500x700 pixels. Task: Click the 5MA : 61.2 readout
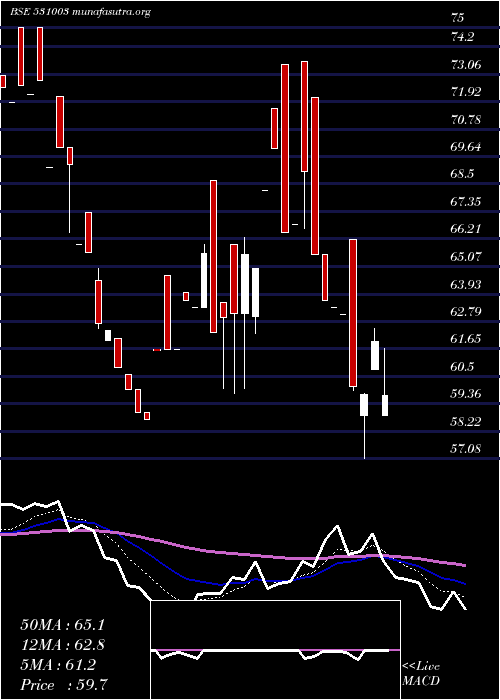coord(58,665)
